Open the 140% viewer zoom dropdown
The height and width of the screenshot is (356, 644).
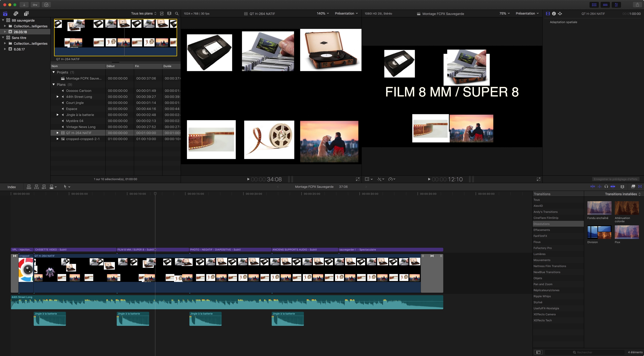pos(323,13)
